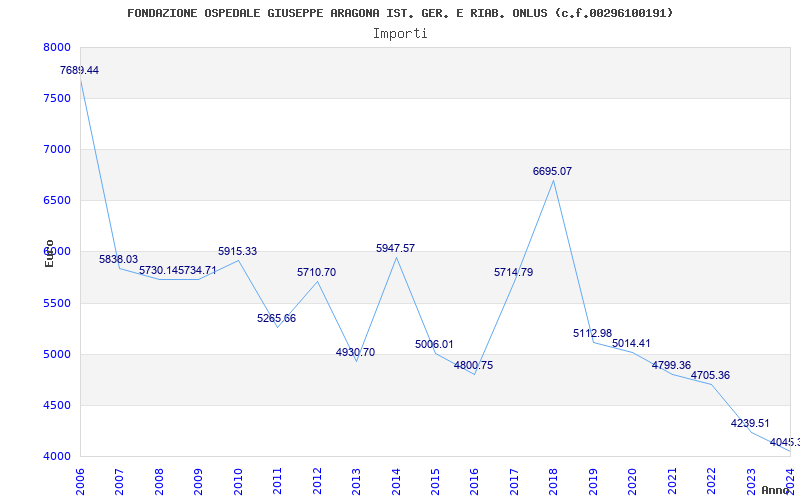The height and width of the screenshot is (500, 800).
Task: Select the 4800.75 data label
Action: 473,366
